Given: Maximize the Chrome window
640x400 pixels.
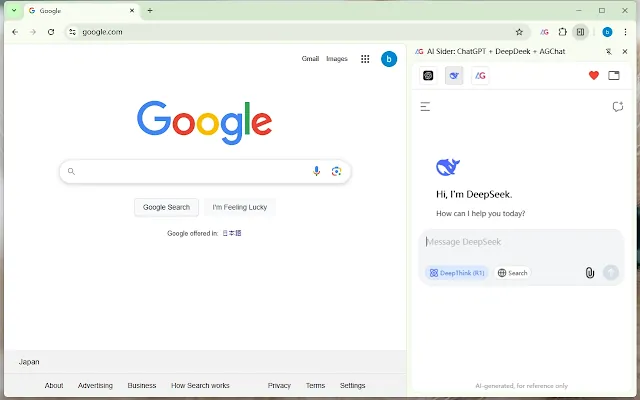Looking at the screenshot, I should (602, 11).
